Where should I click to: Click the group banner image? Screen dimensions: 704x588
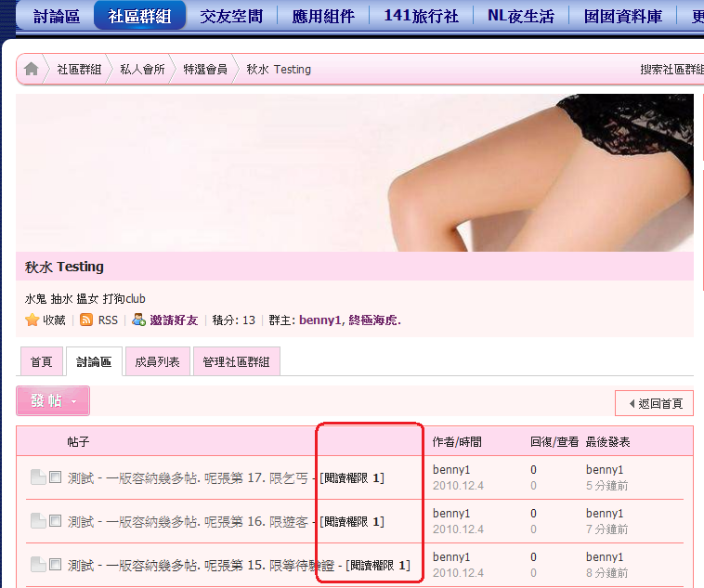355,173
